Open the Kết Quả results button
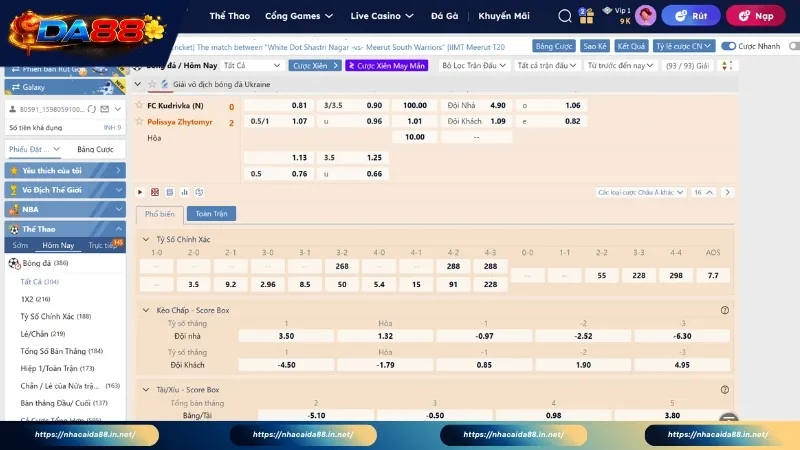The width and height of the screenshot is (800, 450). 631,46
